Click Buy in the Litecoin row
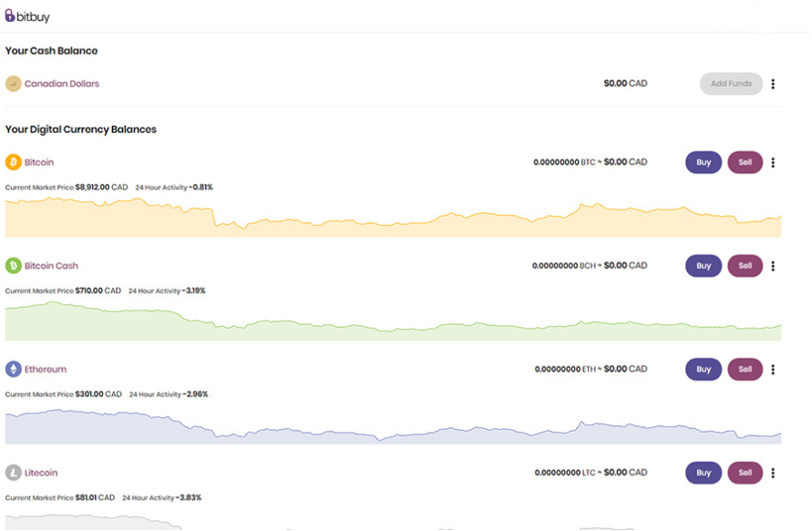 704,473
